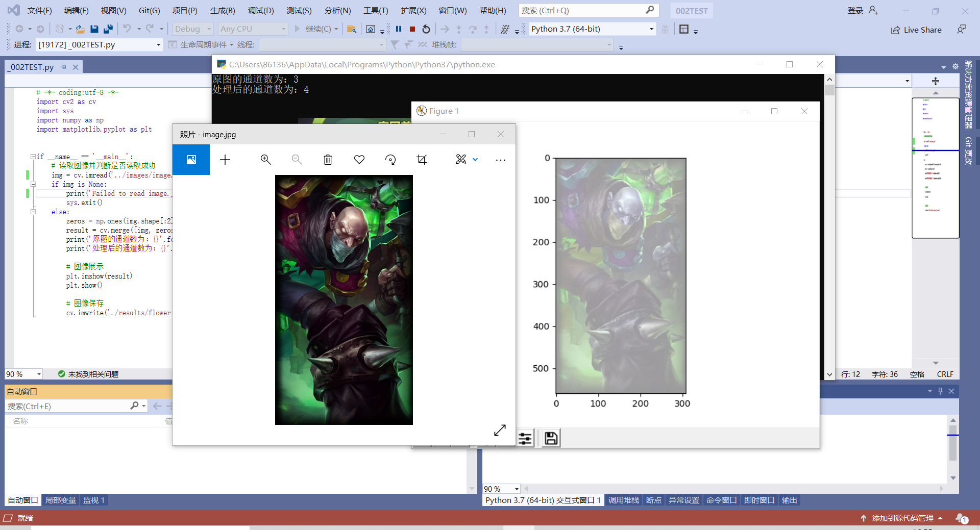Add image.jpg to favorites with the heart
The image size is (980, 530).
click(x=359, y=160)
